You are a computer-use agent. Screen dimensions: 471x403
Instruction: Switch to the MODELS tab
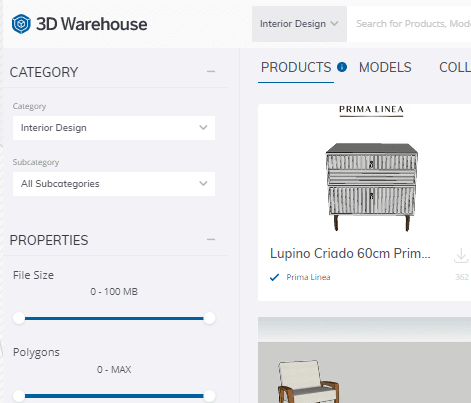(x=385, y=67)
